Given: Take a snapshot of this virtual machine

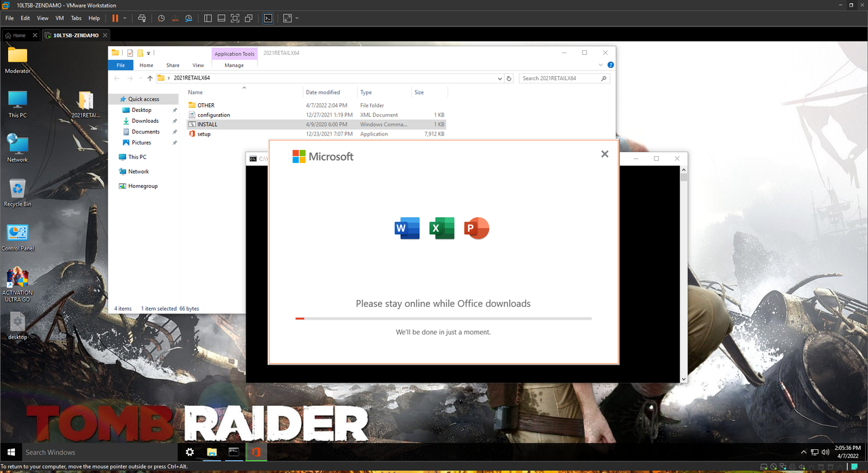Looking at the screenshot, I should pyautogui.click(x=161, y=18).
